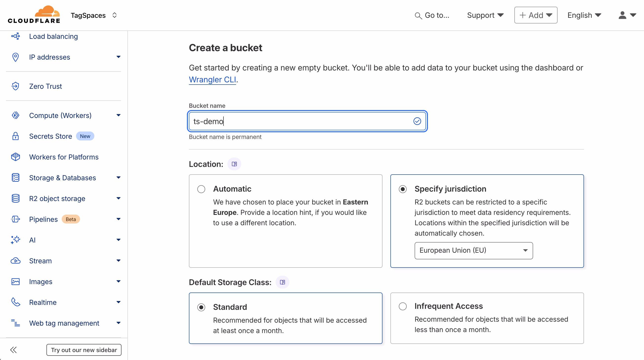
Task: Click the Workers for Platforms cube icon
Action: click(x=16, y=157)
